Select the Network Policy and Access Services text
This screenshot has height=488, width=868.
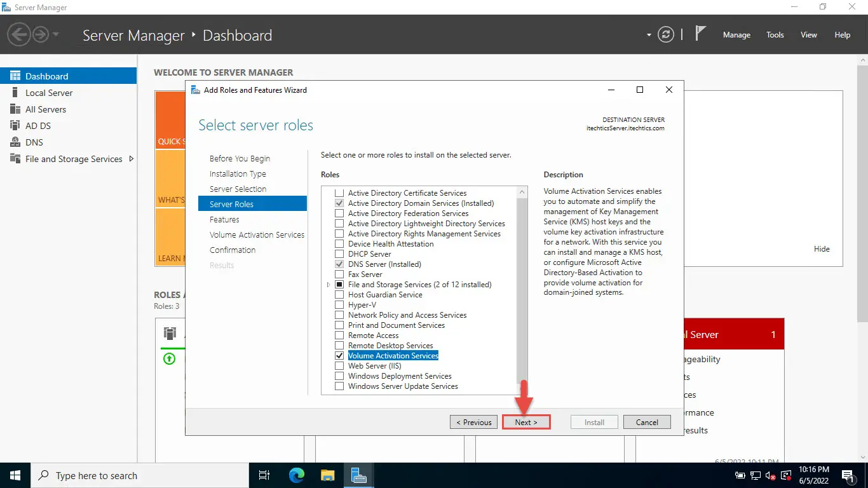coord(407,315)
